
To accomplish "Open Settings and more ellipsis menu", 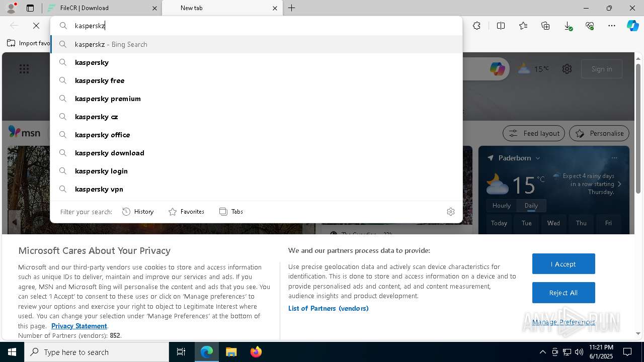I will pyautogui.click(x=612, y=26).
